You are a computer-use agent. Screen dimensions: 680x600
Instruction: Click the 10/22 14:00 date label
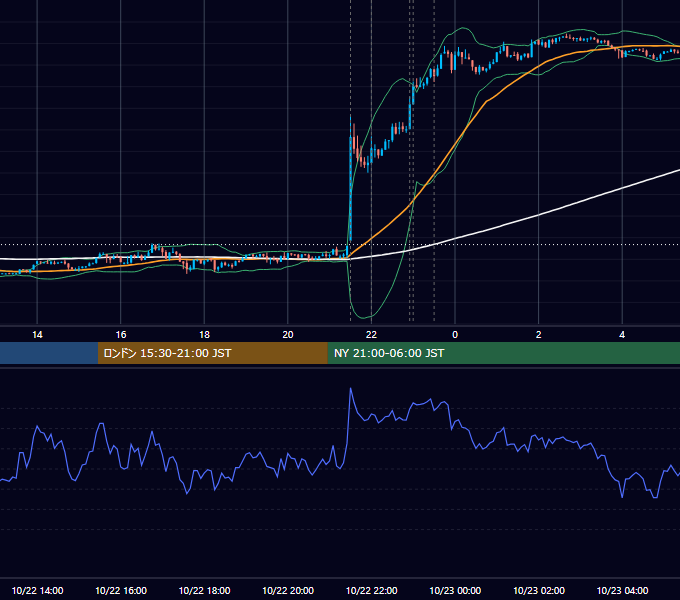point(37,590)
